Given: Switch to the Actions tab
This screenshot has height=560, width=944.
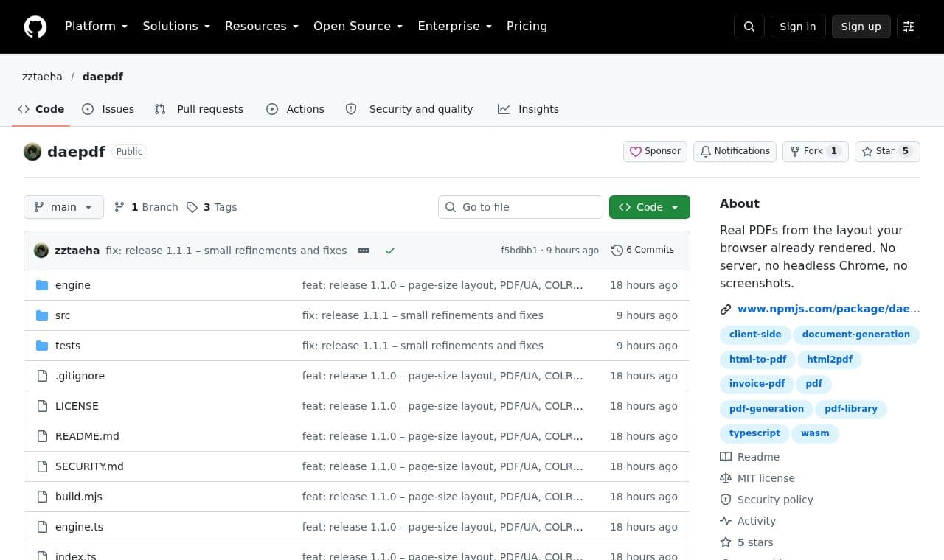Looking at the screenshot, I should click(295, 109).
